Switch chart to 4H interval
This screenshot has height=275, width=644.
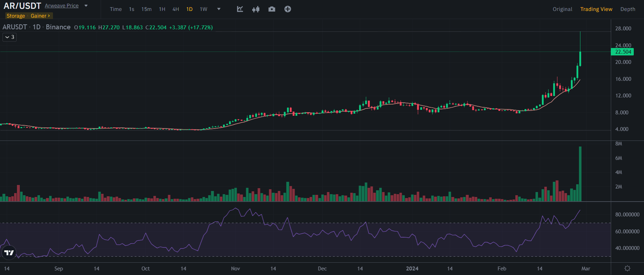click(x=176, y=9)
